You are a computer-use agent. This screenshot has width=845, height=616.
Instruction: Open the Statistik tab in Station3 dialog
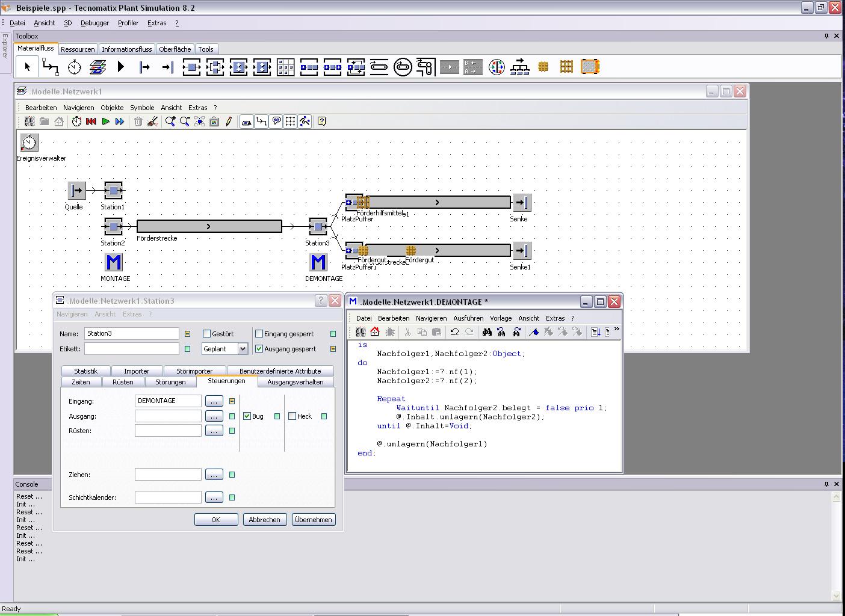pos(85,371)
